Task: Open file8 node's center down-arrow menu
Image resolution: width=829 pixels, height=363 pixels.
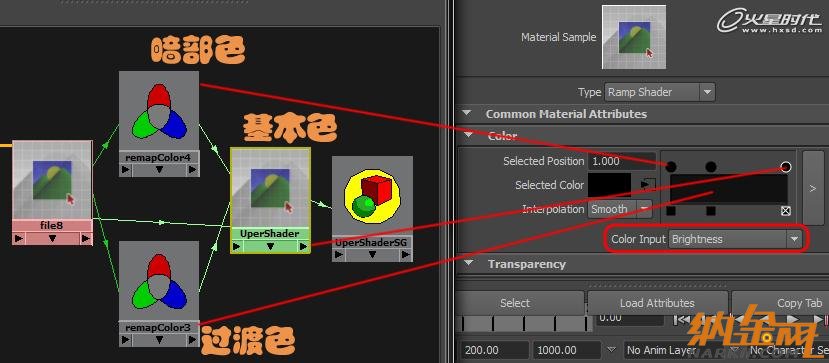Action: [52, 239]
